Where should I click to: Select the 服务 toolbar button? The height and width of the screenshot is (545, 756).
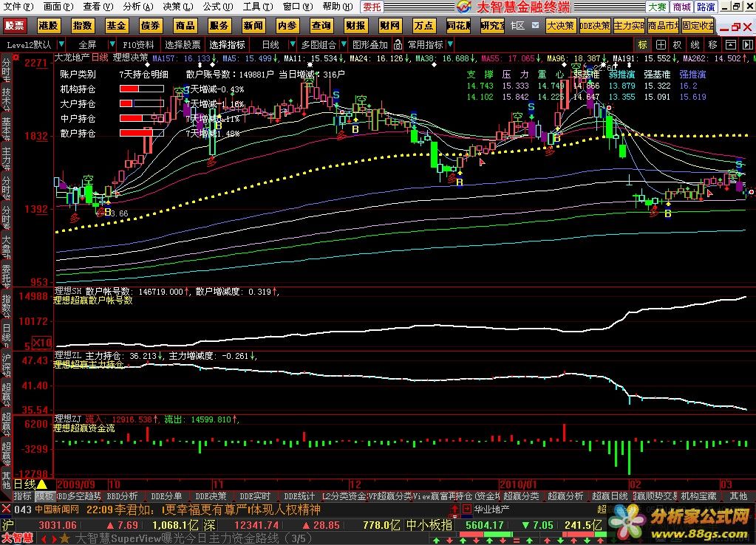(219, 26)
